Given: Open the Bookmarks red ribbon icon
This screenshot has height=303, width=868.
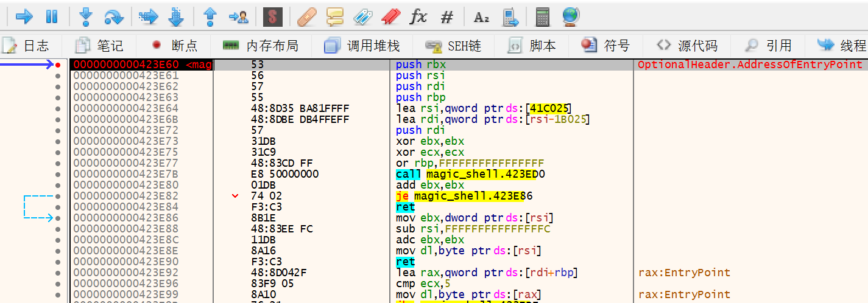Looking at the screenshot, I should point(390,16).
